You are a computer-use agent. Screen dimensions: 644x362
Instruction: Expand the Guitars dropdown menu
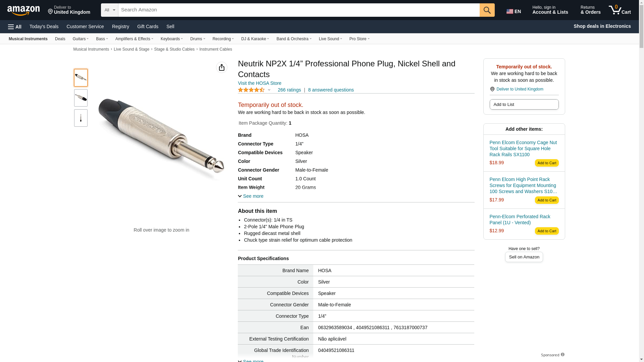[x=80, y=39]
